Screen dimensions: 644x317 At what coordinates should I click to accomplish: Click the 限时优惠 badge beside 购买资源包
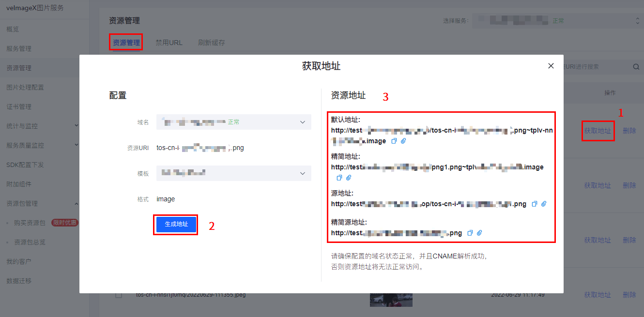coord(64,223)
